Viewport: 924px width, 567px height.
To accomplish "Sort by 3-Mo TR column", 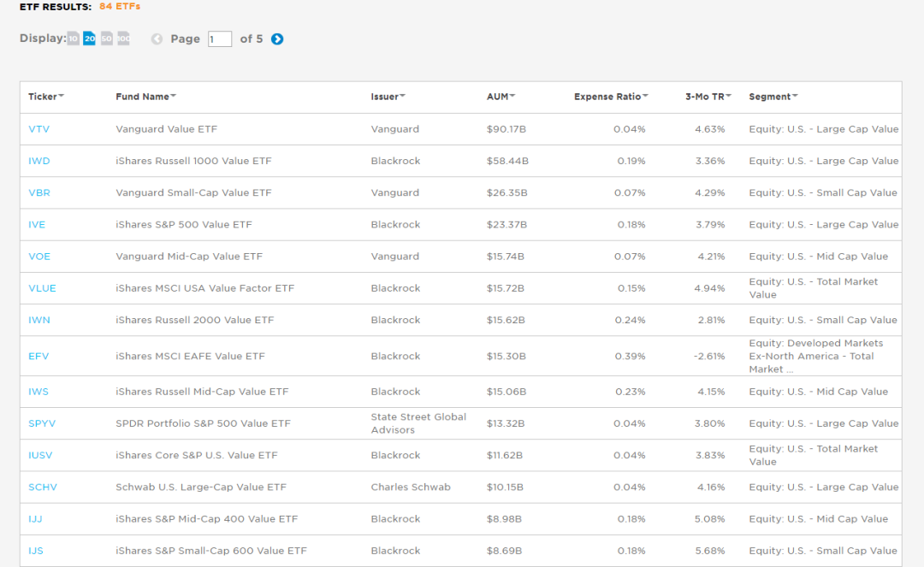I will coord(708,97).
